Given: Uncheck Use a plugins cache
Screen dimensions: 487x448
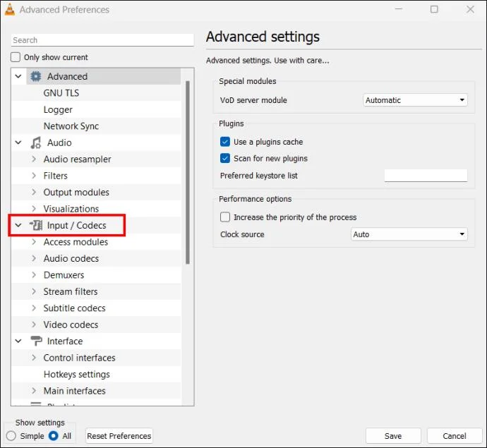Looking at the screenshot, I should (225, 142).
